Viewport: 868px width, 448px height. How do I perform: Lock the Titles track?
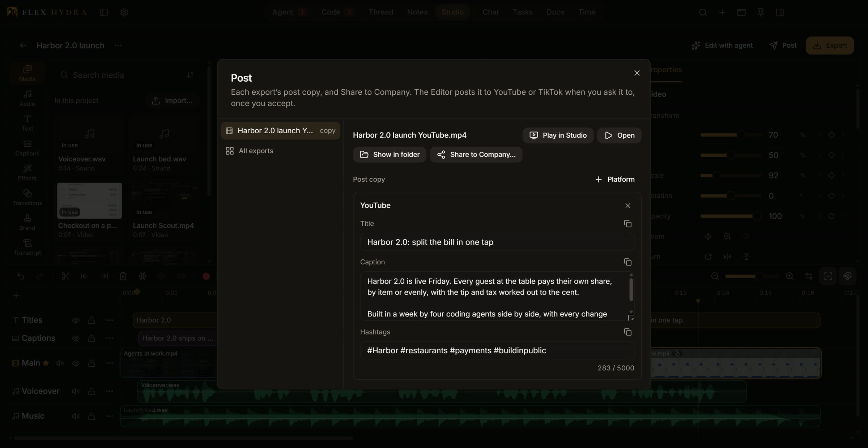(x=92, y=320)
